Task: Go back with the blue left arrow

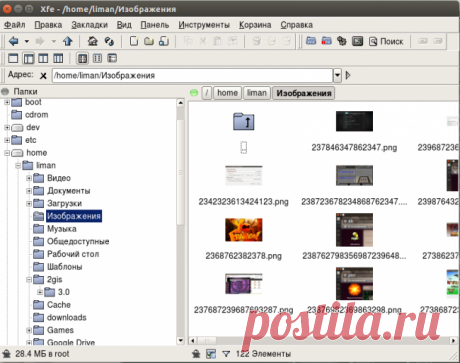Action: point(13,41)
